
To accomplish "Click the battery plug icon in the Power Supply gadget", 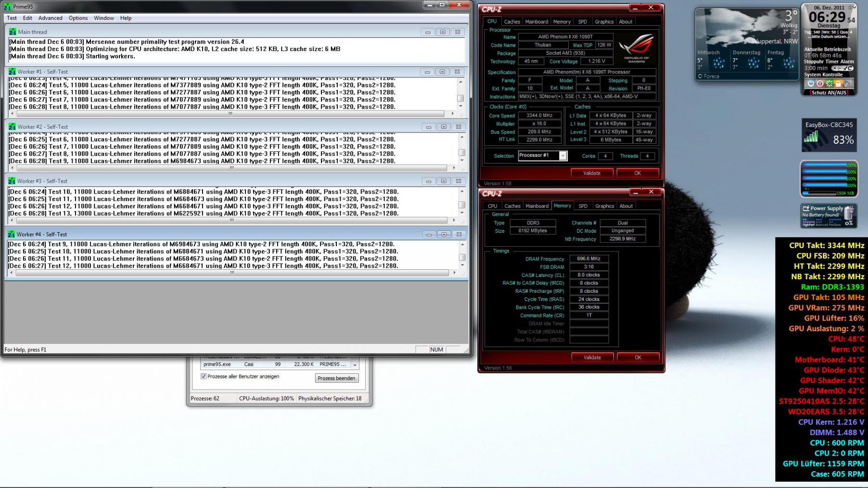I will pyautogui.click(x=849, y=212).
